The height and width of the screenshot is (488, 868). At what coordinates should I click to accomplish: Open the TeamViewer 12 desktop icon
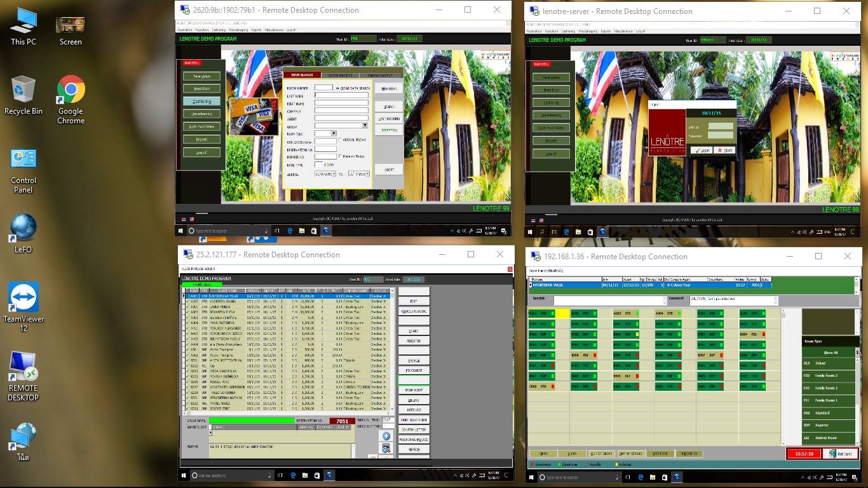point(24,299)
